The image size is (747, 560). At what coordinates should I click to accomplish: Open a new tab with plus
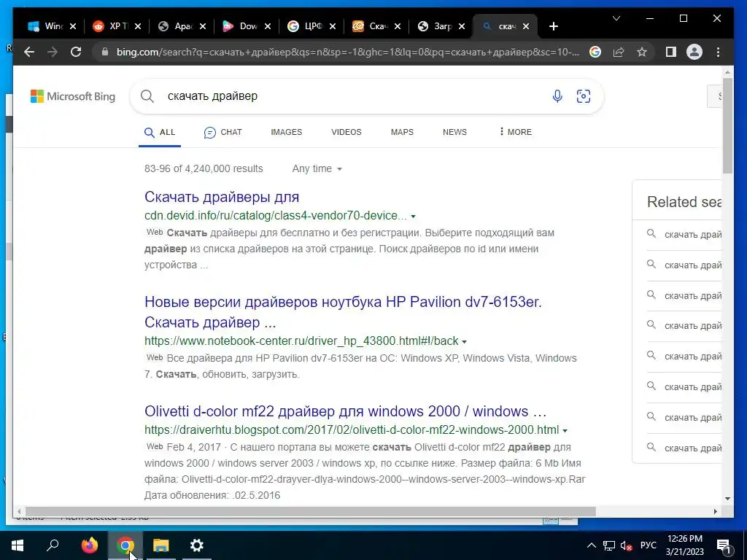[x=553, y=26]
